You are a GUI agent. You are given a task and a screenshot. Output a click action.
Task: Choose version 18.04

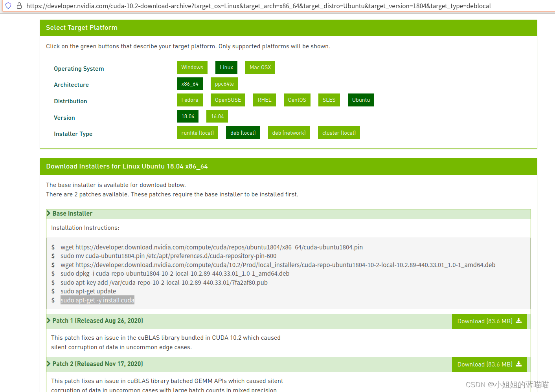tap(188, 116)
